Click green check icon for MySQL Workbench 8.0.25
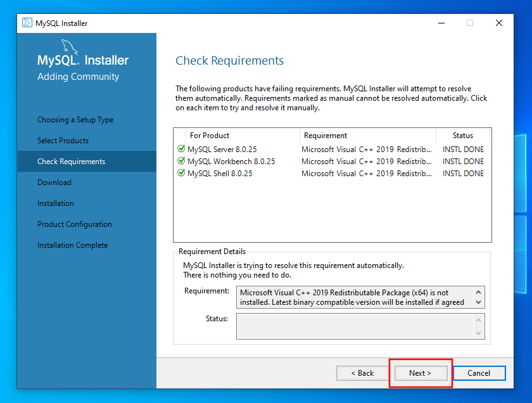 click(x=181, y=160)
